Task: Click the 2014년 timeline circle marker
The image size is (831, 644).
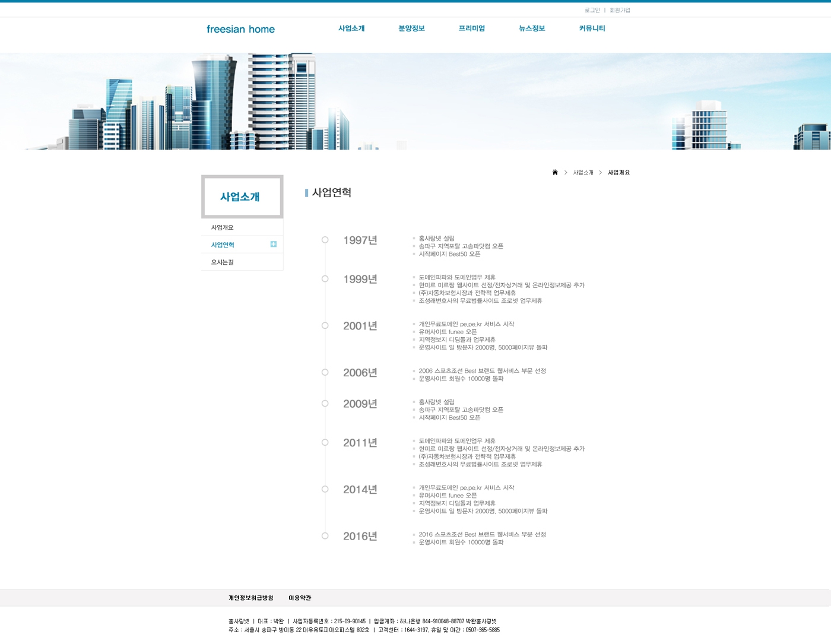Action: coord(325,489)
